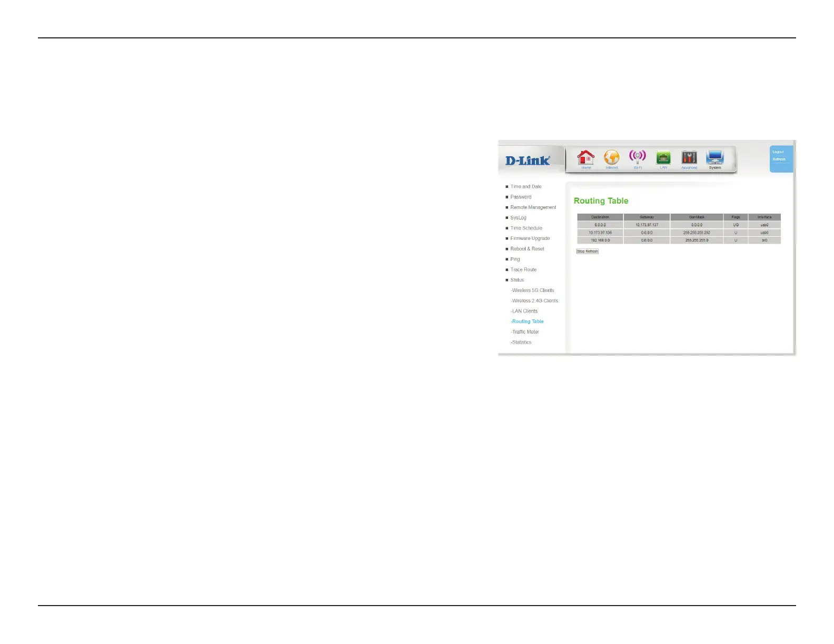The height and width of the screenshot is (644, 834).
Task: Select the Status menu item
Action: click(x=517, y=280)
